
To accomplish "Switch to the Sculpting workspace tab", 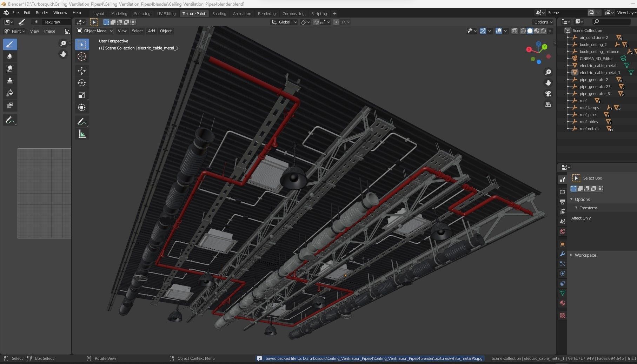I will pos(142,14).
